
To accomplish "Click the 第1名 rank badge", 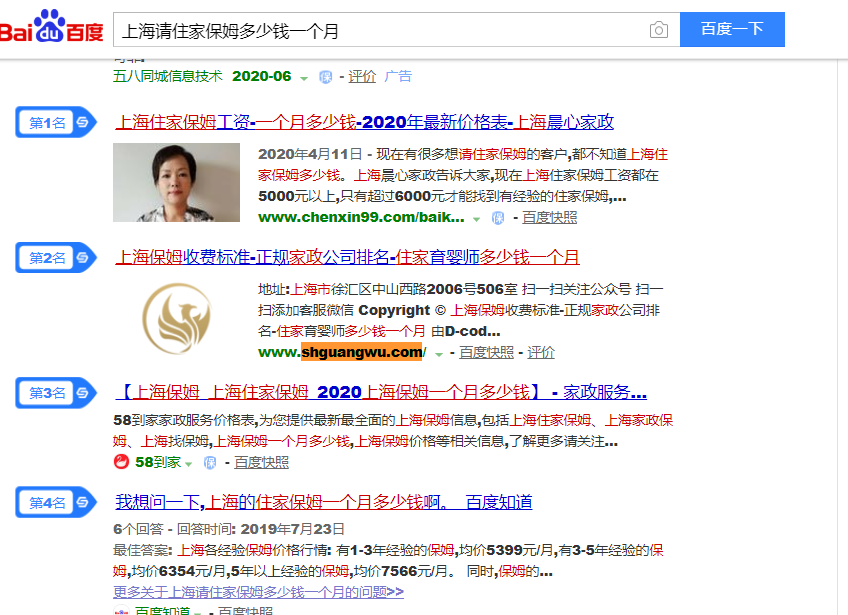I will coord(56,122).
